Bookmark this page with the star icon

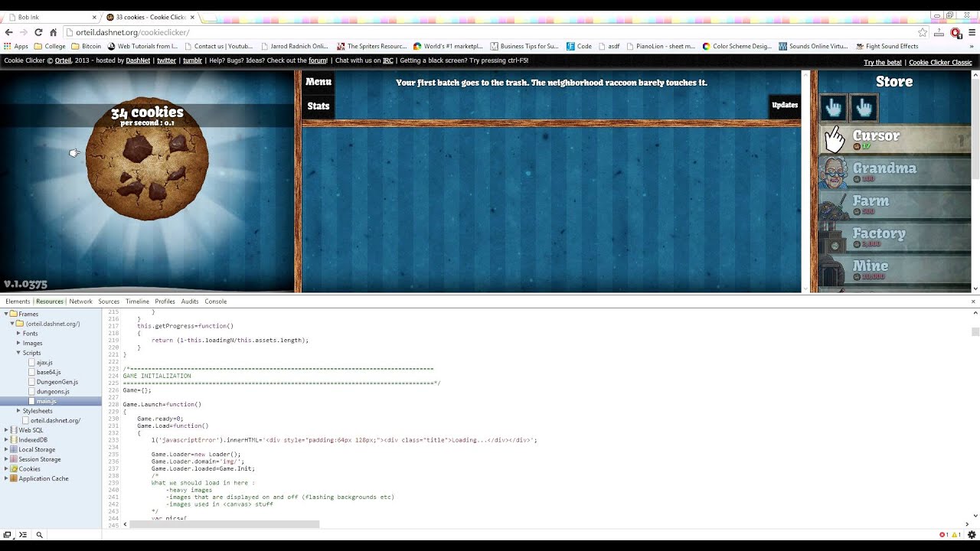pos(923,32)
